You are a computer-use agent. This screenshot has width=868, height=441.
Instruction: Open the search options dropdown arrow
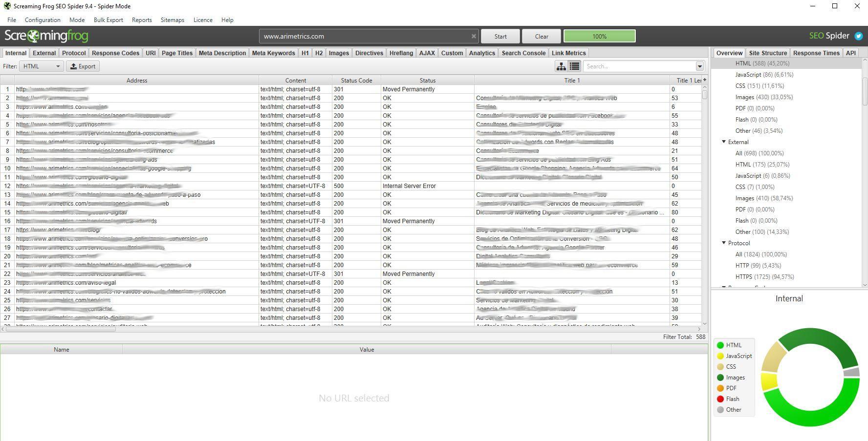699,66
